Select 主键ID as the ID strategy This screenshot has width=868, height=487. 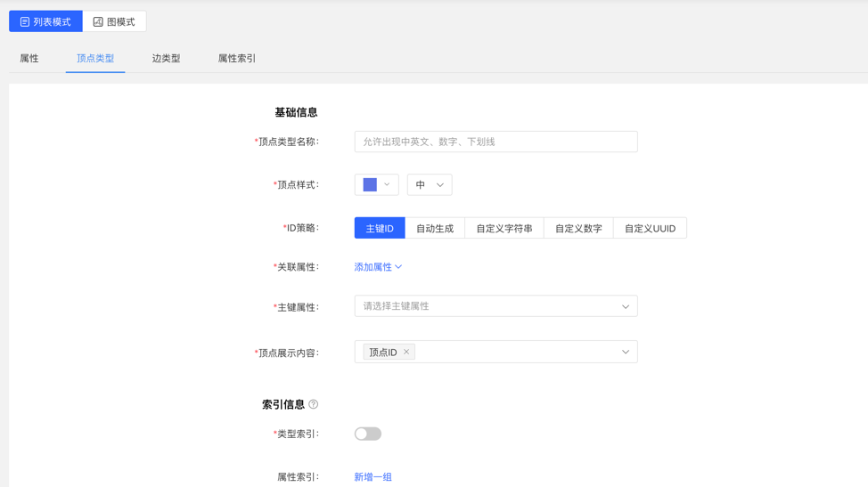[380, 228]
